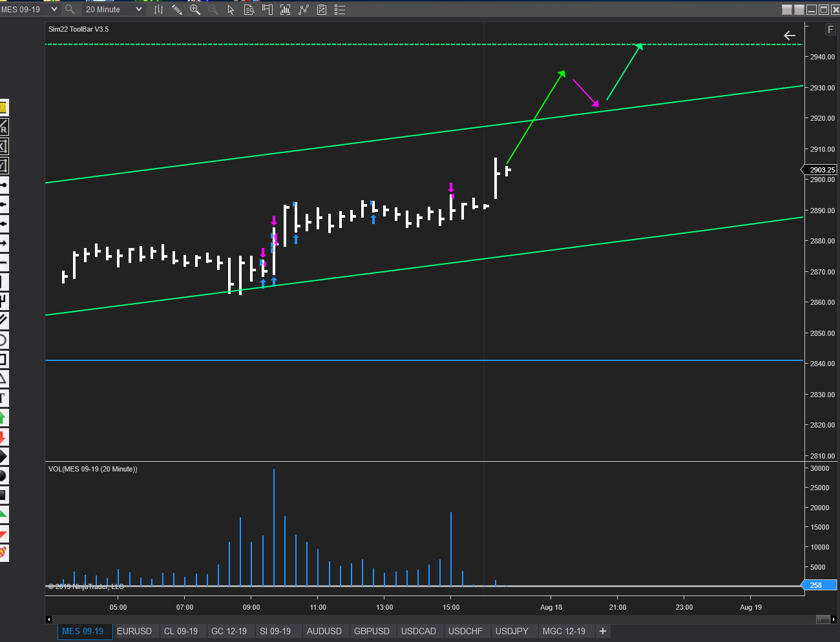
Task: Open the Indicators line graph icon
Action: pos(304,10)
